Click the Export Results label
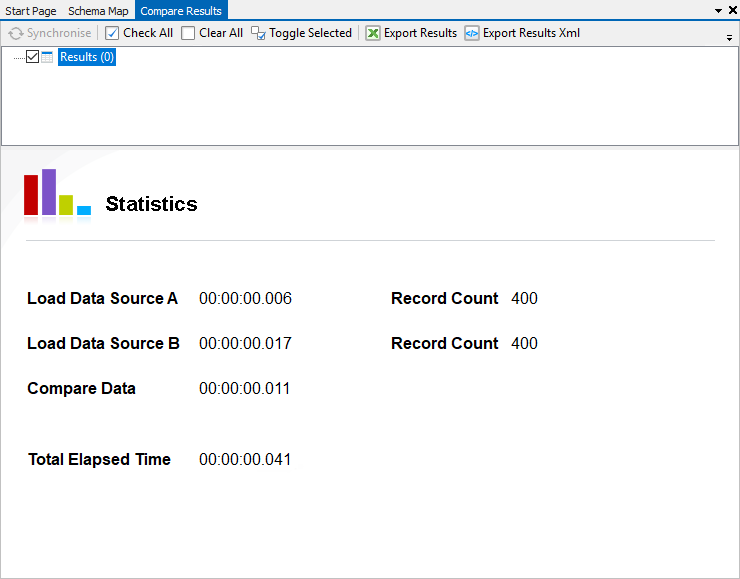The width and height of the screenshot is (740, 579). [420, 33]
